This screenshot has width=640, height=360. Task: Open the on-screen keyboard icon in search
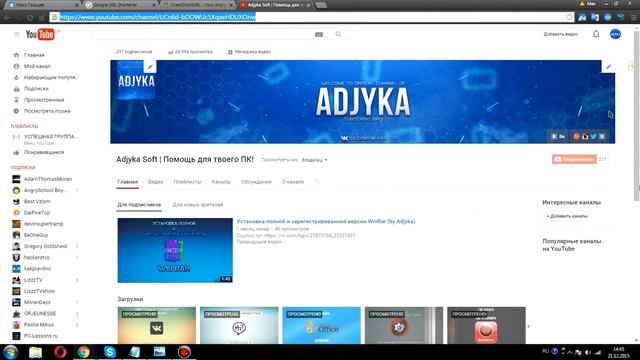coord(319,35)
